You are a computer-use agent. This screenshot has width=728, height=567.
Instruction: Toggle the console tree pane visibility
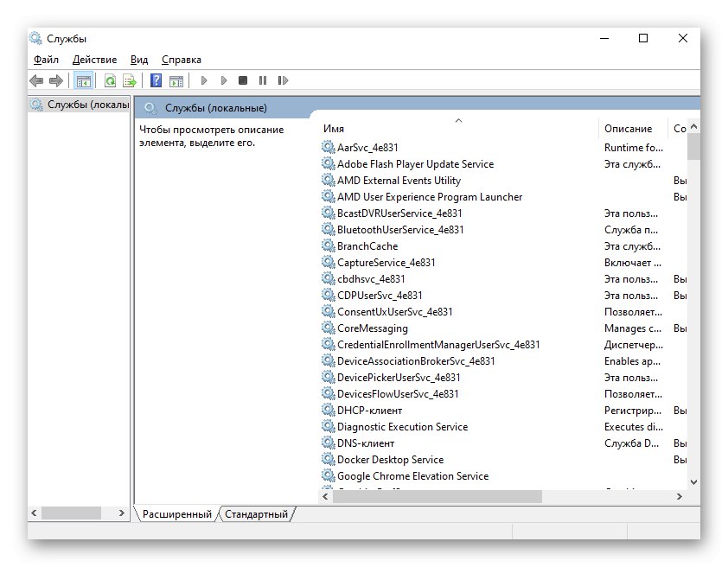[x=83, y=80]
